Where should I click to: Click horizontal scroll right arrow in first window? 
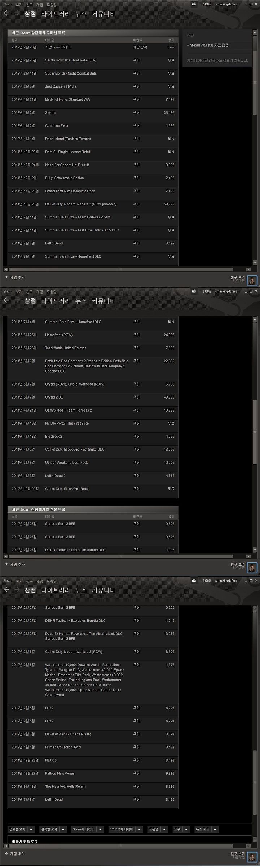(x=248, y=269)
